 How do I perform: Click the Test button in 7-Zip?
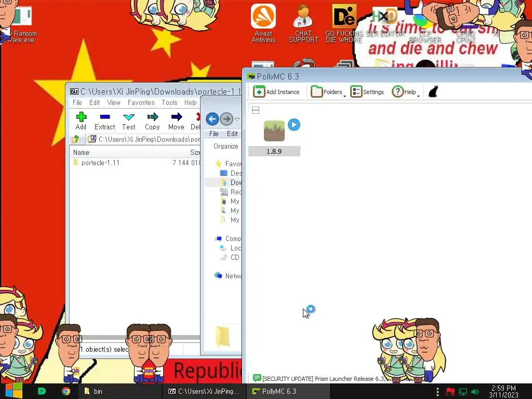pyautogui.click(x=129, y=121)
